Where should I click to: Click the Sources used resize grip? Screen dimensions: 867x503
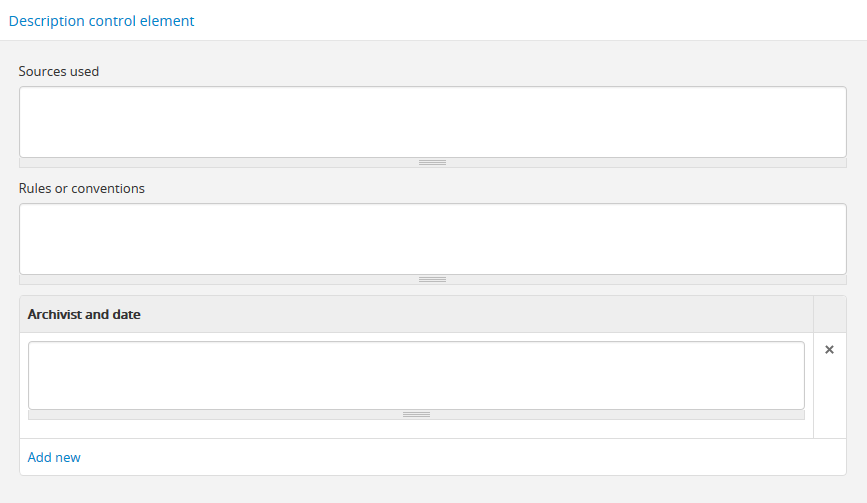coord(432,162)
